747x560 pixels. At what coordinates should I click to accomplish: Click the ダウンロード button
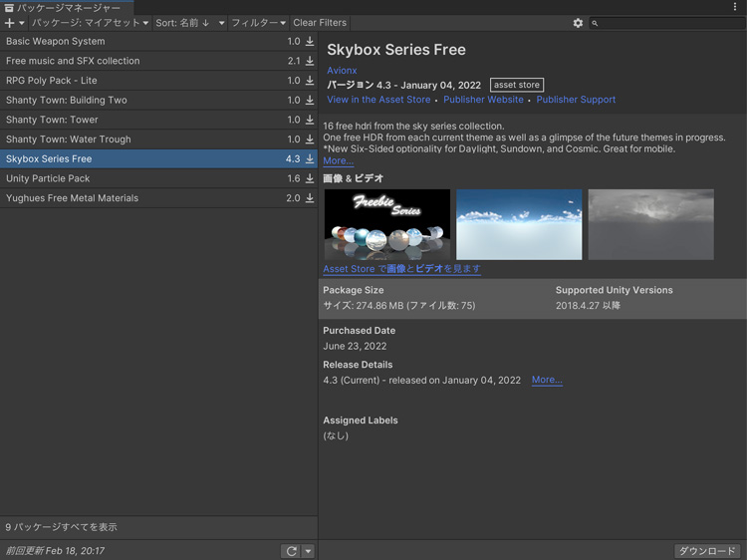click(x=707, y=551)
